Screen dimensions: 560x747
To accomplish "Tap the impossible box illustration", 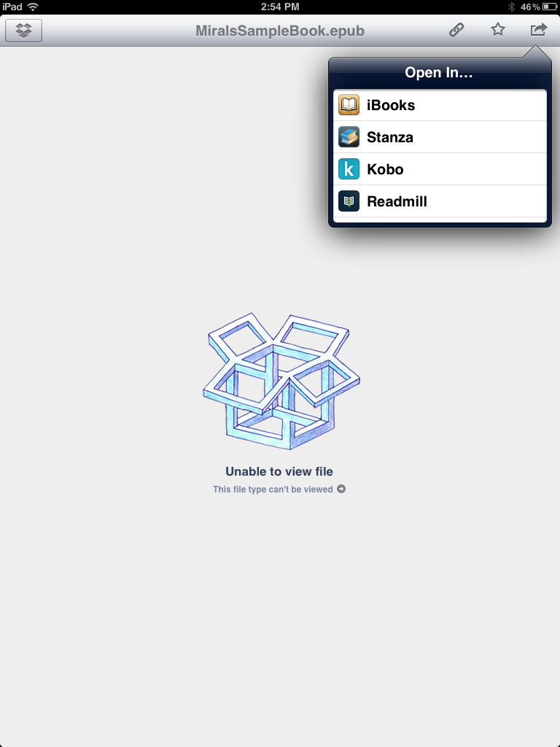I will [281, 381].
